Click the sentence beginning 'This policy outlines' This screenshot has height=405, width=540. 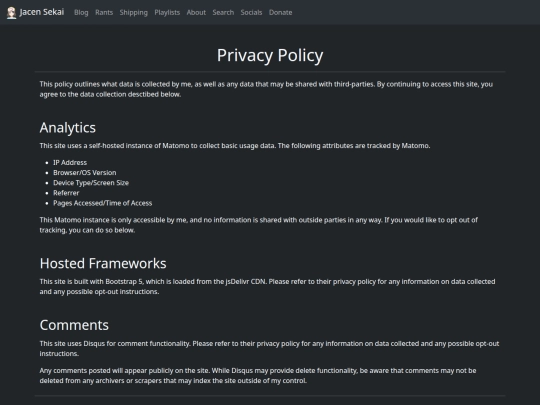tap(266, 89)
